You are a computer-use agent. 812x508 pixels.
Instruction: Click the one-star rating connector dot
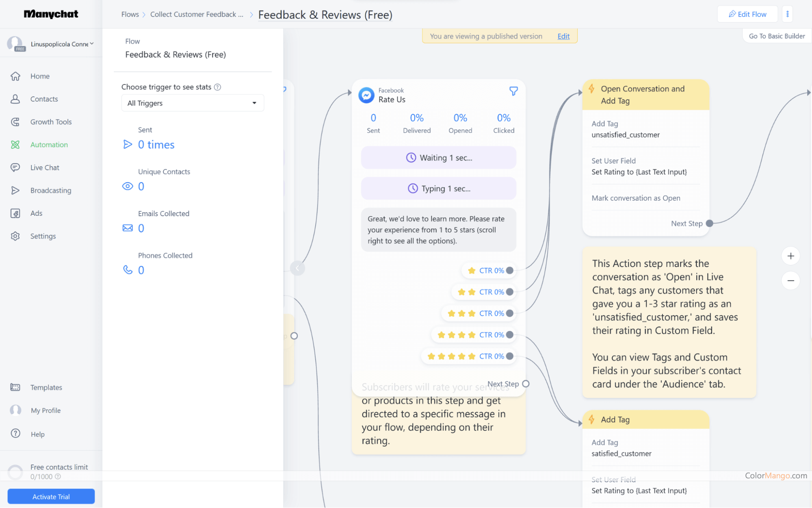coord(510,271)
